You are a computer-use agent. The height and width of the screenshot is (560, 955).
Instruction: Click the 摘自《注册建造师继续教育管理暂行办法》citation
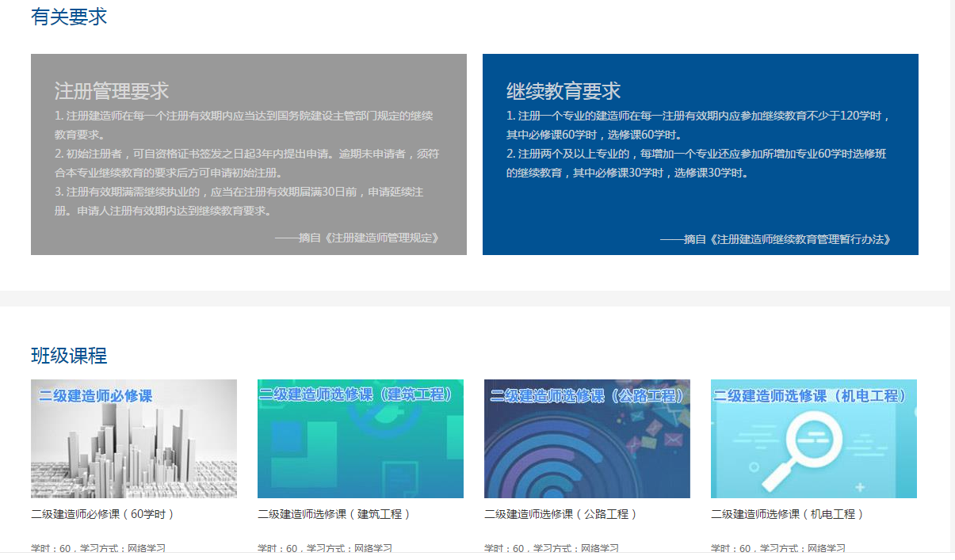[x=775, y=239]
